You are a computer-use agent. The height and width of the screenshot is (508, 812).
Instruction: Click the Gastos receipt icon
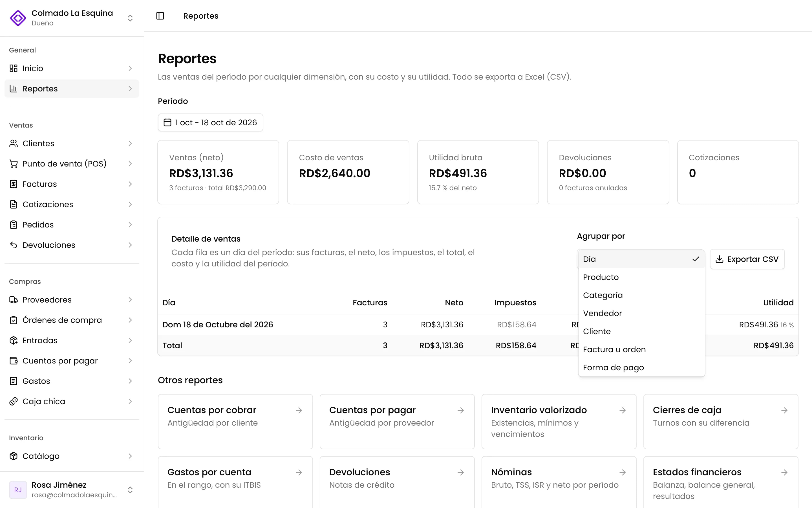[x=14, y=381]
